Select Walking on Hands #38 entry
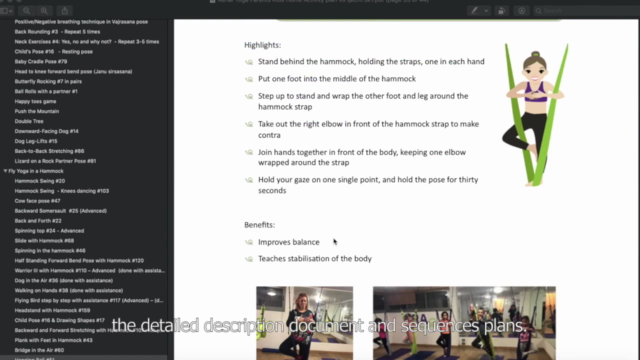The image size is (640, 360). click(69, 291)
